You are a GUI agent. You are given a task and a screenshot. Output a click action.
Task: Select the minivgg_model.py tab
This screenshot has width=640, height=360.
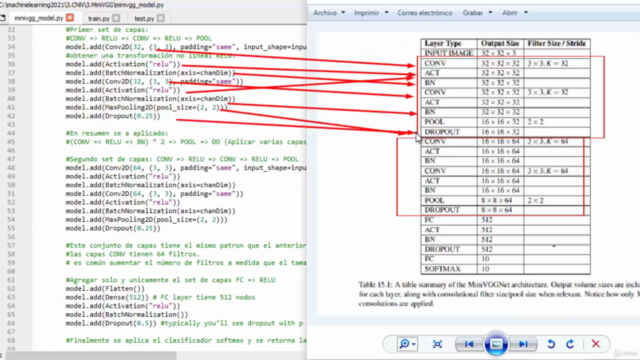point(39,18)
